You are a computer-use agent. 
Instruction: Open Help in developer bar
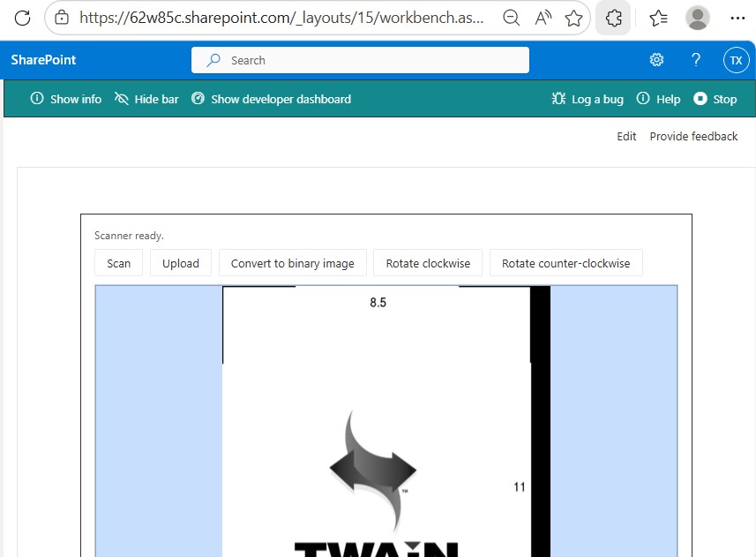click(x=659, y=99)
